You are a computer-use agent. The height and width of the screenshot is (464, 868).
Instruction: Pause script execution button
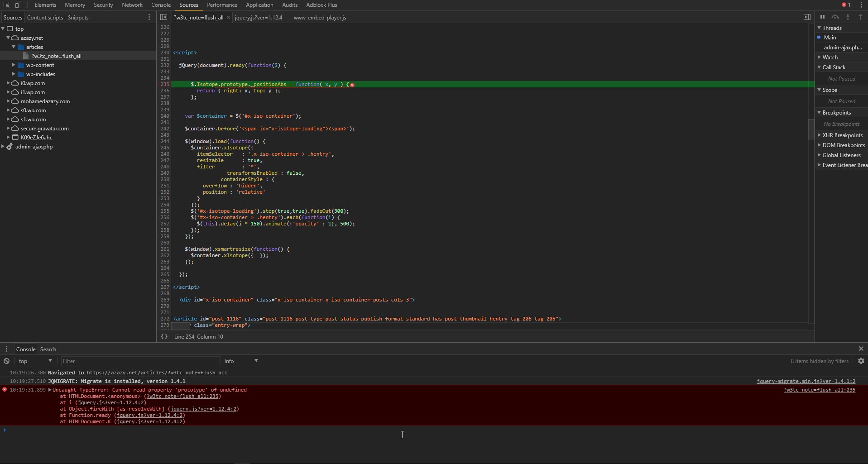pyautogui.click(x=822, y=17)
